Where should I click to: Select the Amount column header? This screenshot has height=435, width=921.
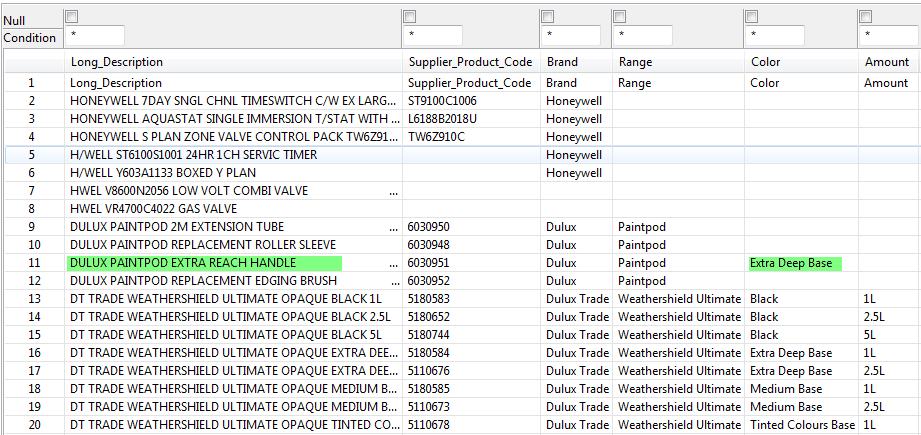pyautogui.click(x=887, y=62)
